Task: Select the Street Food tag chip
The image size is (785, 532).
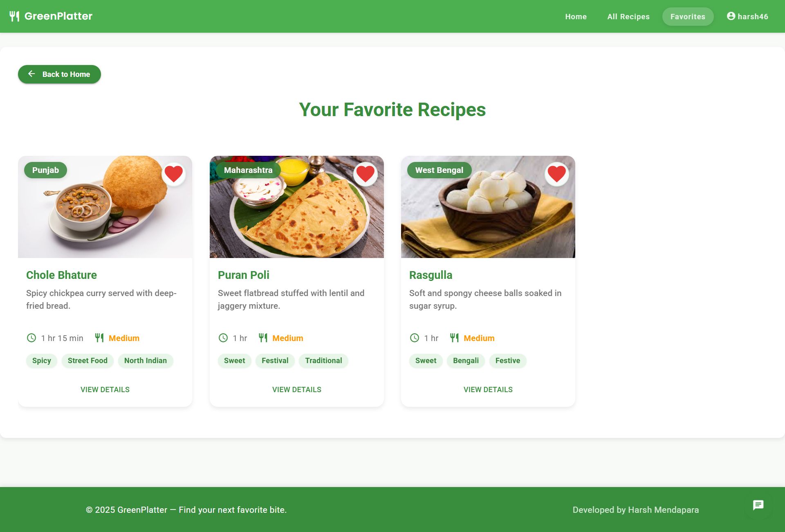Action: point(87,361)
